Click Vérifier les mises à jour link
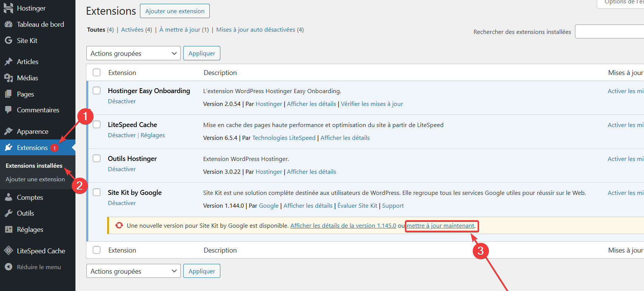The height and width of the screenshot is (291, 644). click(372, 104)
